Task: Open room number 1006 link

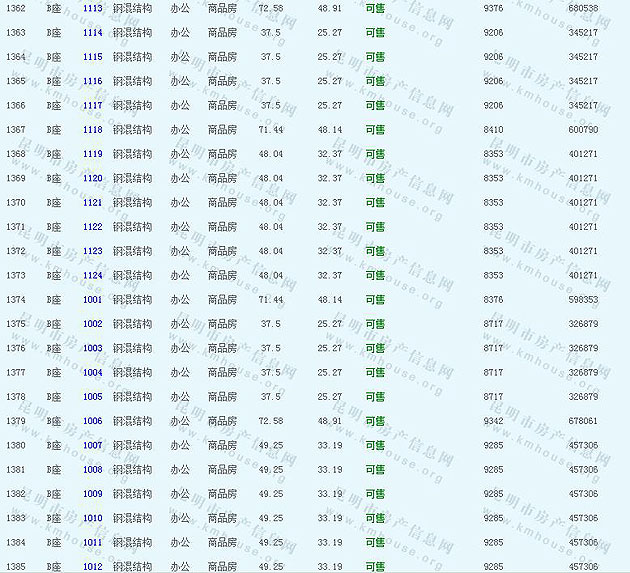Action: (92, 421)
